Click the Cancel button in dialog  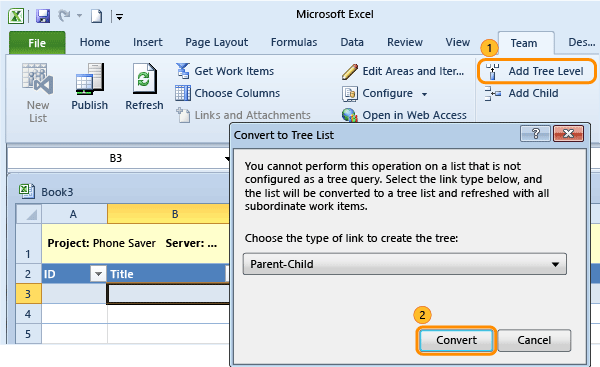pos(534,340)
